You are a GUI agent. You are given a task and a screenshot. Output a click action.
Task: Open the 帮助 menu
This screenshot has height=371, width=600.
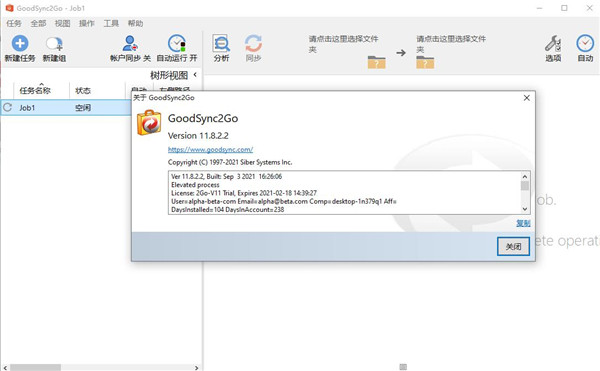click(135, 23)
